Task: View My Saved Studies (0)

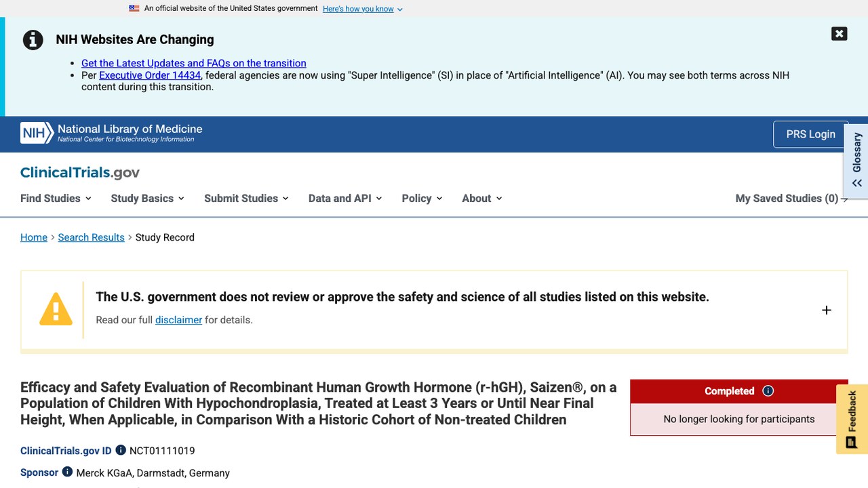Action: coord(791,199)
